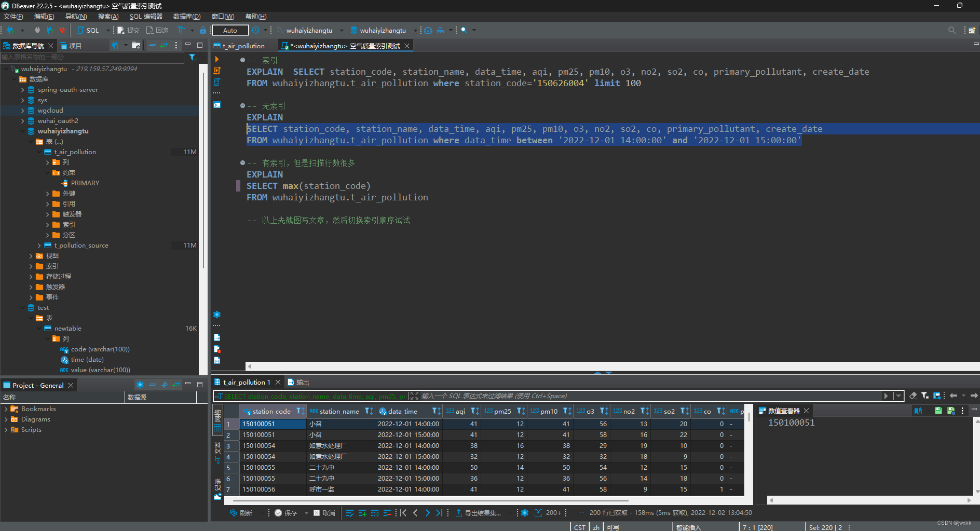The image size is (980, 531).
Task: Click the cancel (取消) button in results
Action: 324,513
